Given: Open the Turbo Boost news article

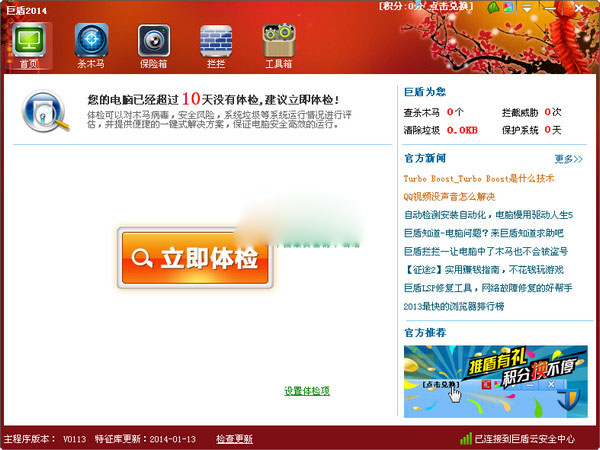Looking at the screenshot, I should 478,178.
